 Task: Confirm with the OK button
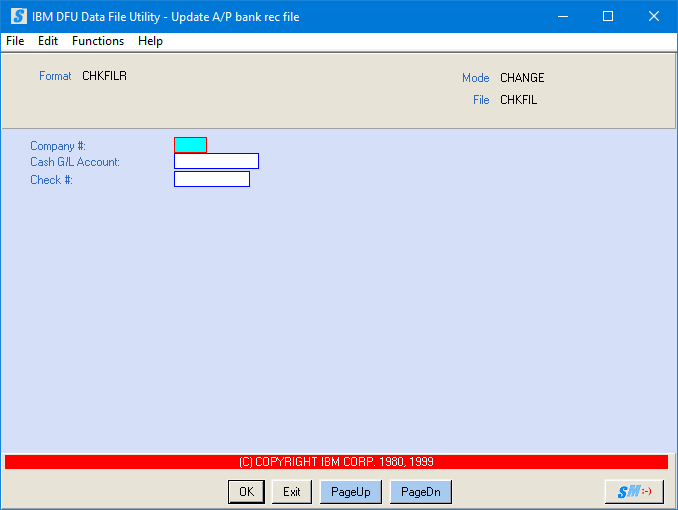(x=246, y=492)
